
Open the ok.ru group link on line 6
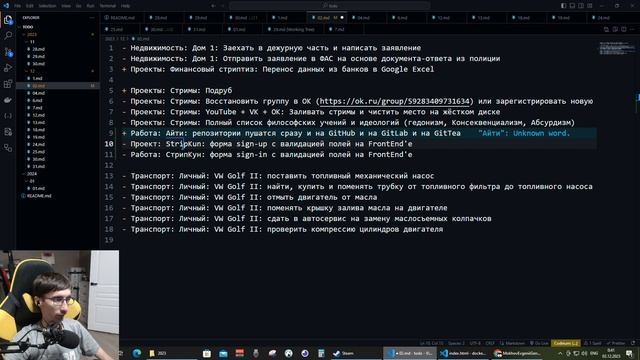tap(394, 101)
